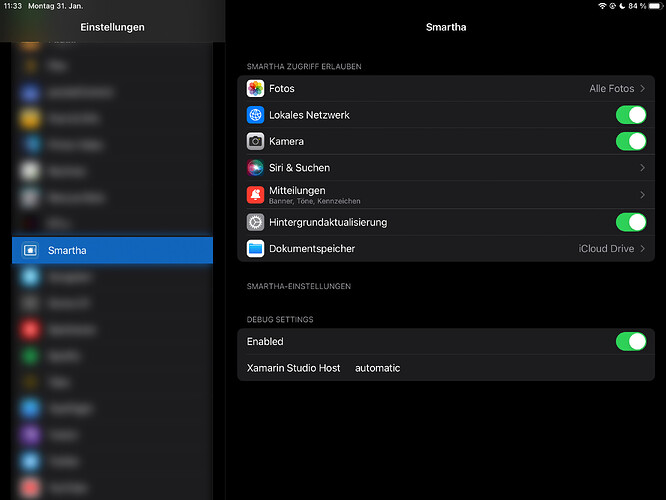Tap the red Mitteilungen bell icon
Image resolution: width=666 pixels, height=500 pixels.
click(256, 195)
